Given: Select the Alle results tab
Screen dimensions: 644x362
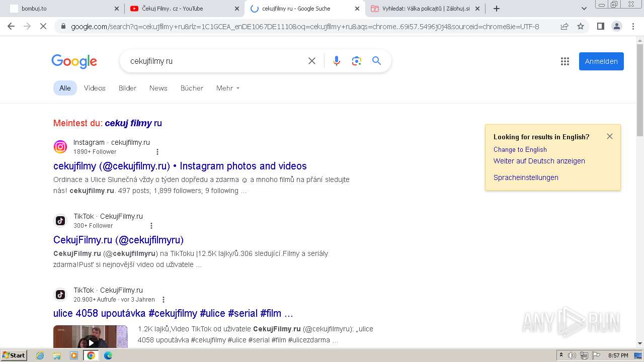Looking at the screenshot, I should pyautogui.click(x=65, y=88).
